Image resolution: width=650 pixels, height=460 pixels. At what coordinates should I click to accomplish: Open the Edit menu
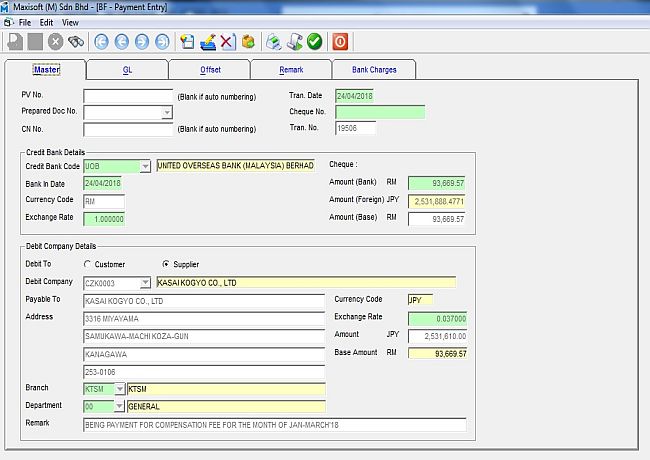pyautogui.click(x=46, y=21)
